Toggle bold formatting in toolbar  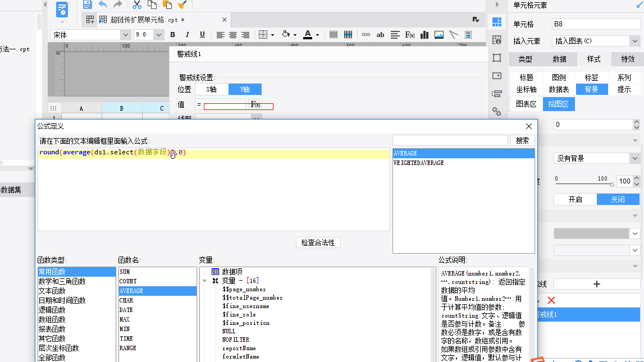point(172,35)
